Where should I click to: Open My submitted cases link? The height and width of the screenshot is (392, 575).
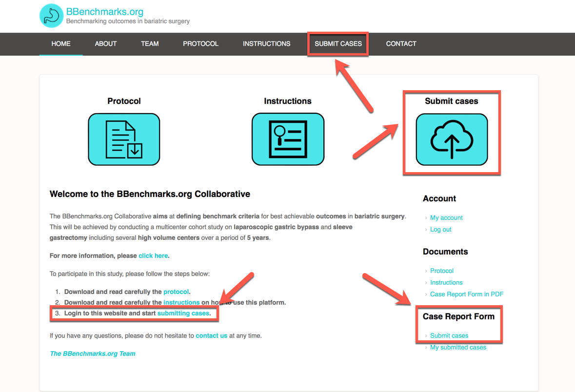(458, 348)
